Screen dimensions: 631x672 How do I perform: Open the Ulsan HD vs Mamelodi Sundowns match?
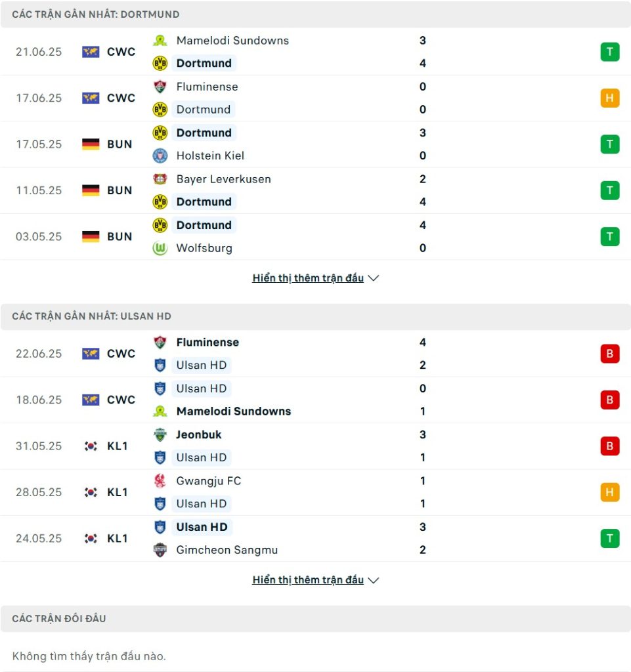(315, 400)
